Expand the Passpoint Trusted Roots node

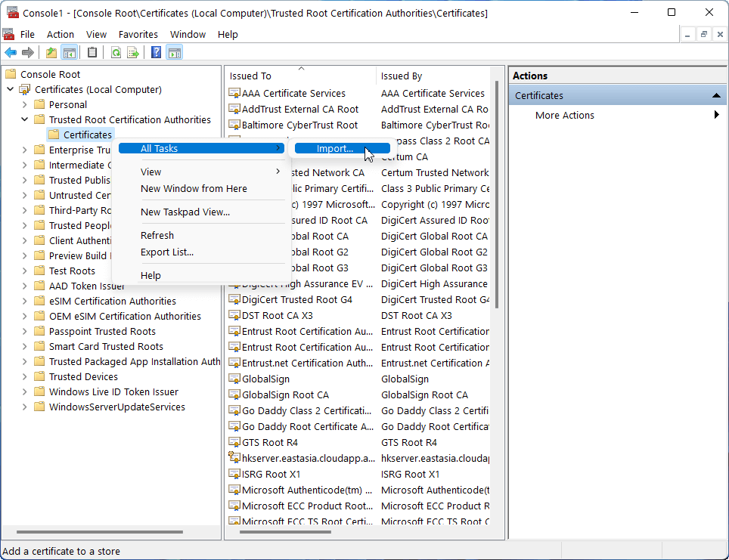25,331
